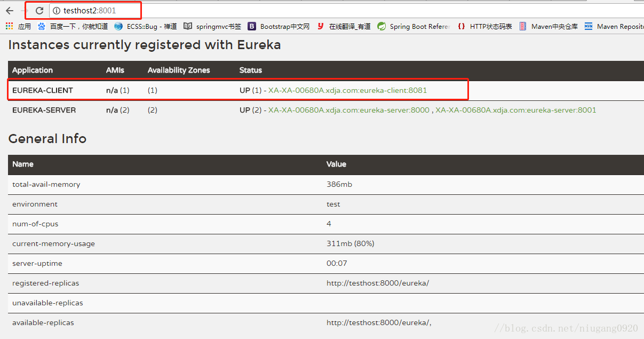Open the Maven central repository bookmark
The height and width of the screenshot is (339, 644).
coord(548,26)
